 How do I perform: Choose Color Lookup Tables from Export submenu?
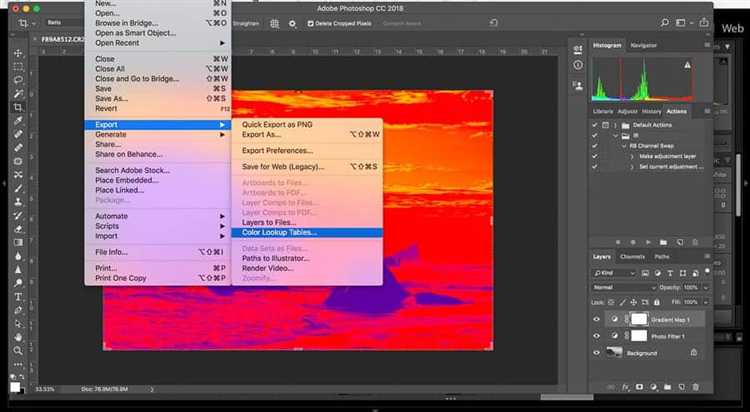coord(279,232)
